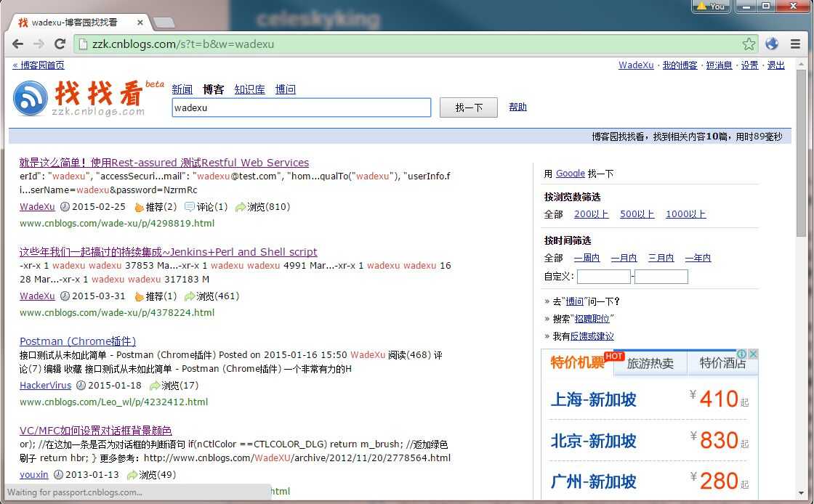The width and height of the screenshot is (814, 504).
Task: Open the Postman (Chrome插件) result
Action: pos(78,341)
